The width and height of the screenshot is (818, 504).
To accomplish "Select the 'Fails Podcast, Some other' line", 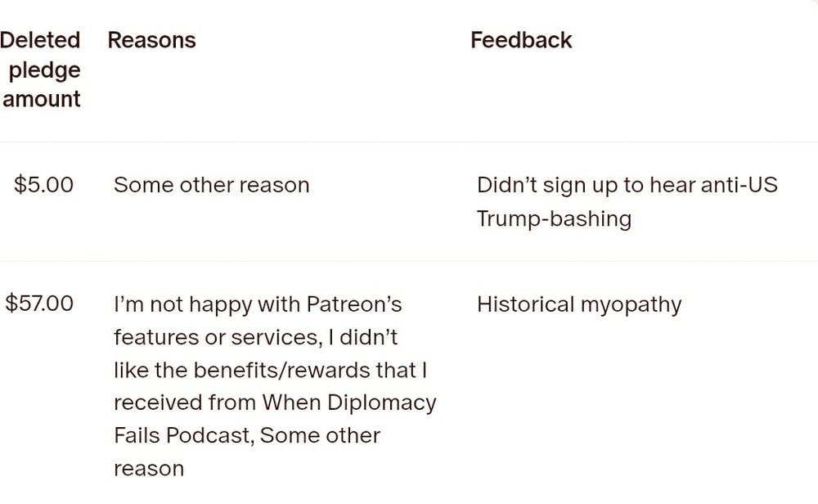I will (247, 435).
